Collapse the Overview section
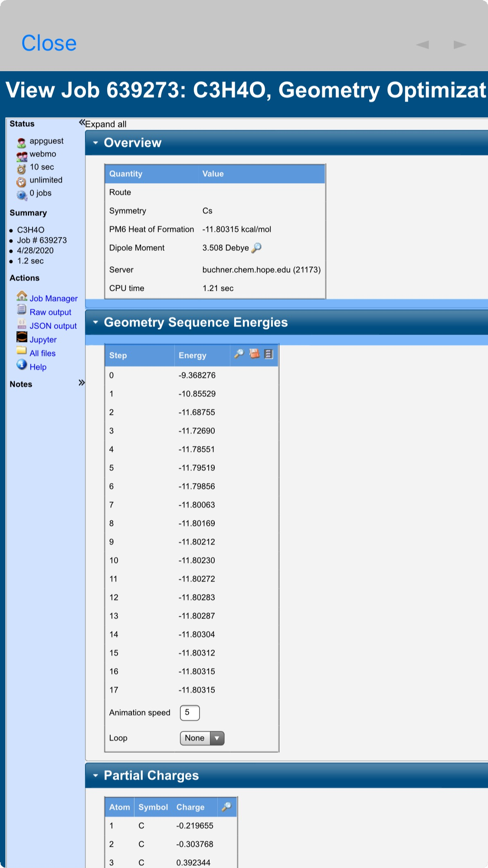Viewport: 488px width, 868px height. tap(95, 143)
